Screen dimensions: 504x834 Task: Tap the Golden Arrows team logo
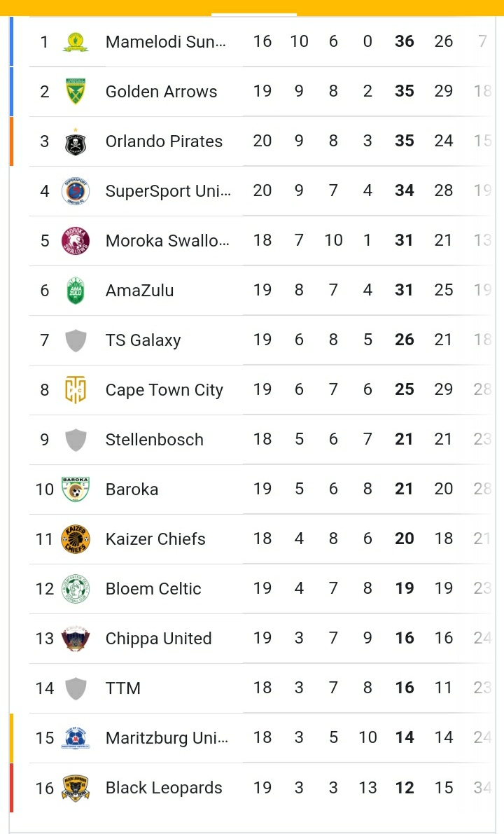pyautogui.click(x=76, y=92)
